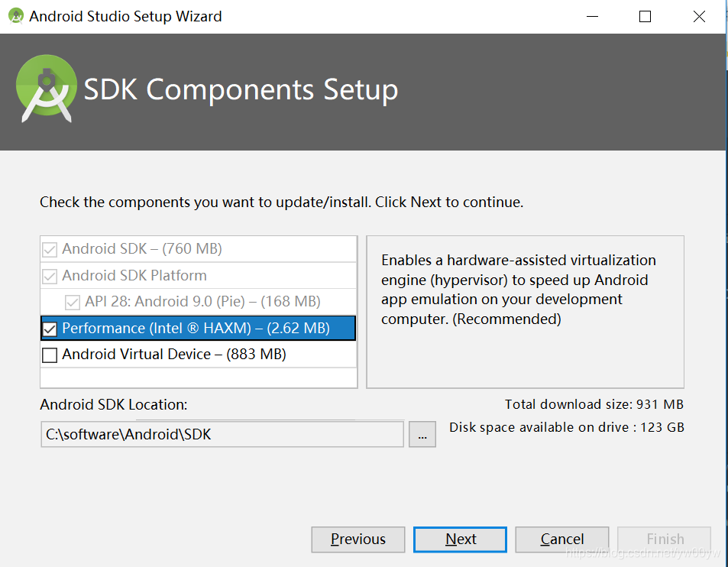Close the Setup Wizard window
The image size is (728, 567).
(699, 16)
